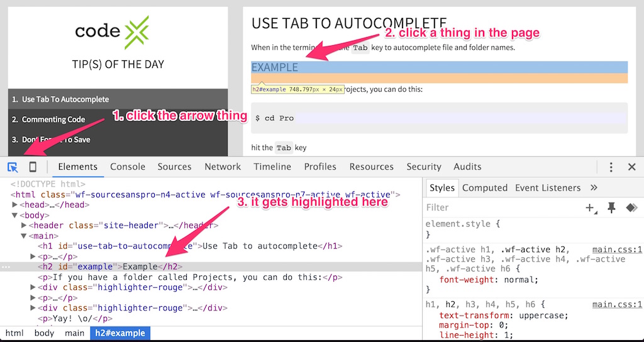This screenshot has width=644, height=342.
Task: Toggle element state pin icon
Action: [611, 207]
